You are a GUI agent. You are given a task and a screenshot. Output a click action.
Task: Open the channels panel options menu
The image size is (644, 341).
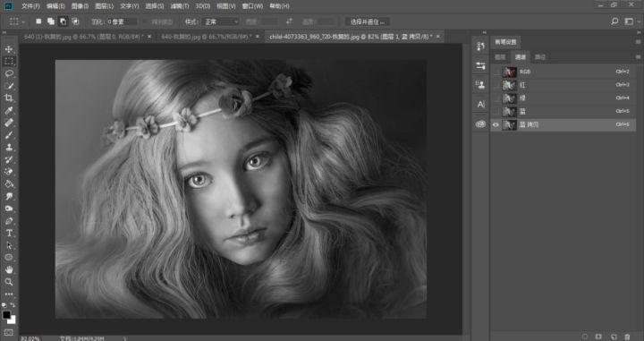638,57
